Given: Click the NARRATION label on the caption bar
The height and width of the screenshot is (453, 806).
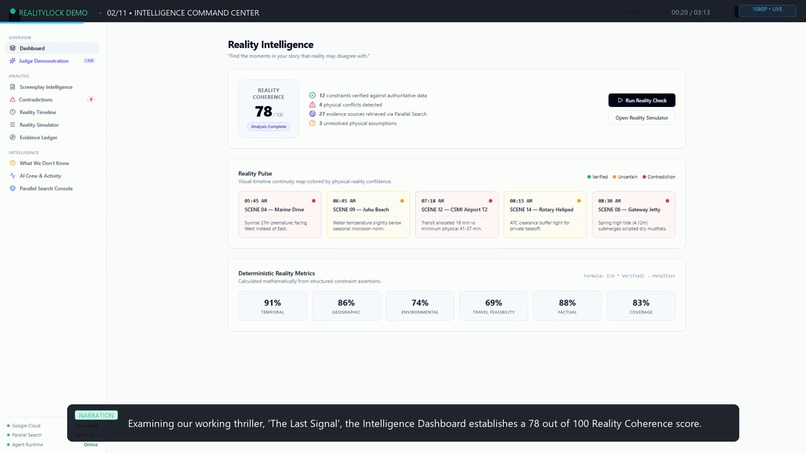Looking at the screenshot, I should 96,415.
